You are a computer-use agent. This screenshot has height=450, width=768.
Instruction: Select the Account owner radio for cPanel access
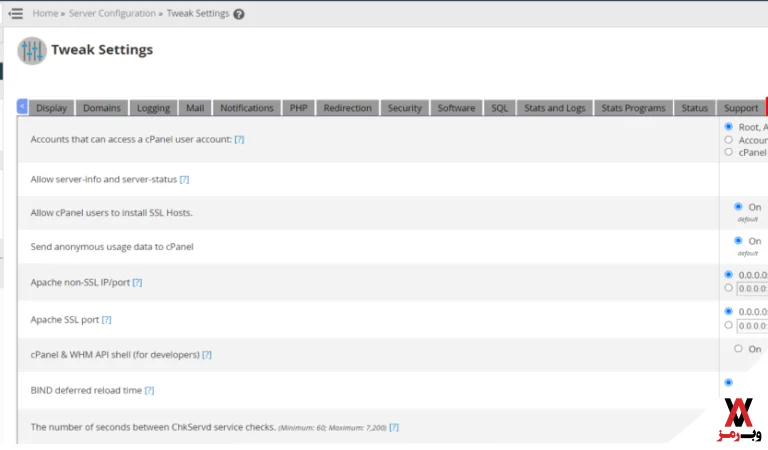pos(728,140)
